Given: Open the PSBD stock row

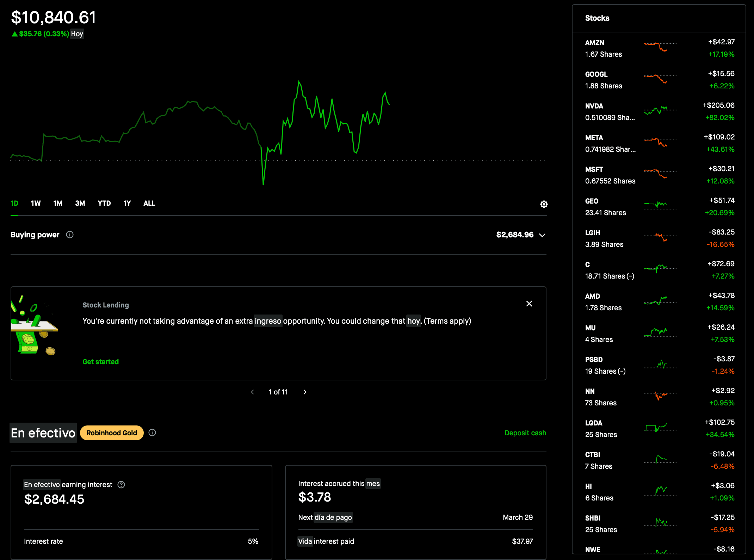Looking at the screenshot, I should 659,365.
